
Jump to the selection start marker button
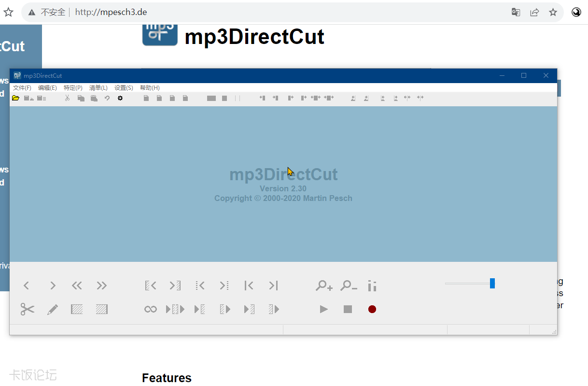[x=151, y=286]
